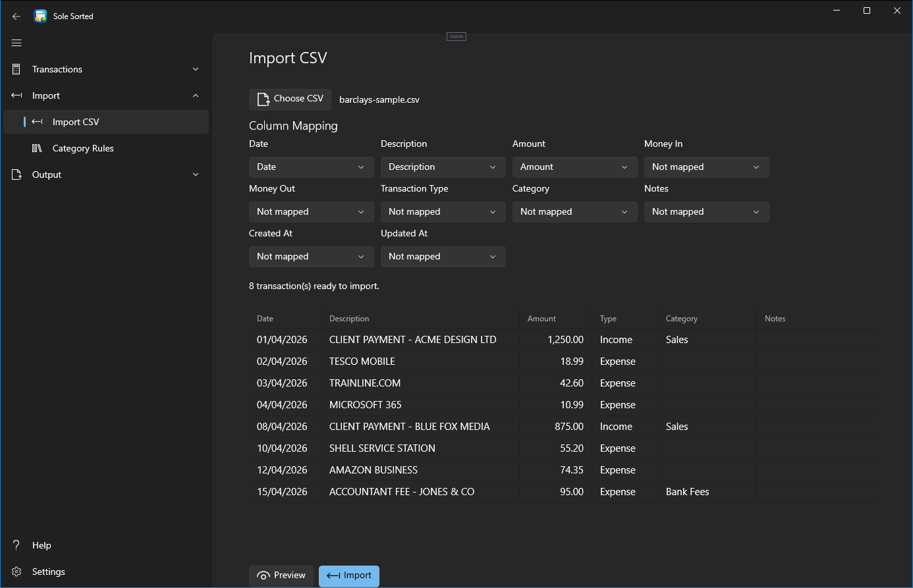Image resolution: width=913 pixels, height=588 pixels.
Task: Click the Amount column header in table
Action: click(556, 319)
